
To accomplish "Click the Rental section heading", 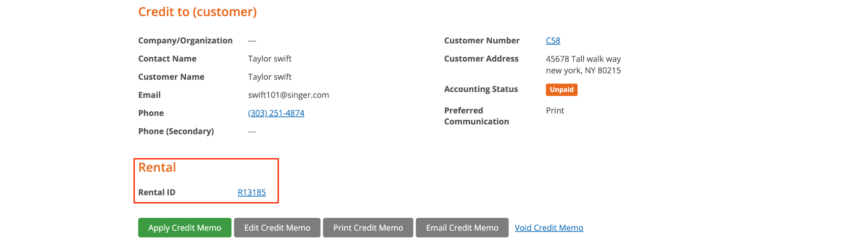I will point(157,167).
